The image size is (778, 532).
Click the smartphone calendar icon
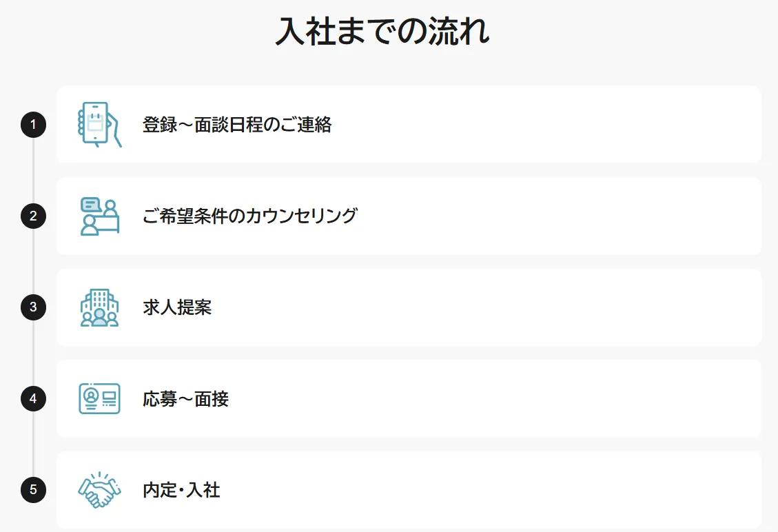[x=99, y=125]
